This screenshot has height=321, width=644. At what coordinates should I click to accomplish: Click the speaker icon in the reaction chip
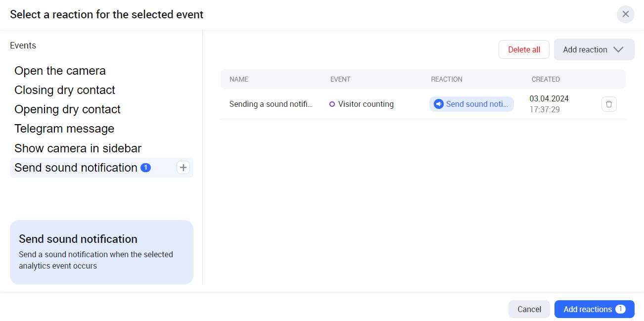coord(438,104)
